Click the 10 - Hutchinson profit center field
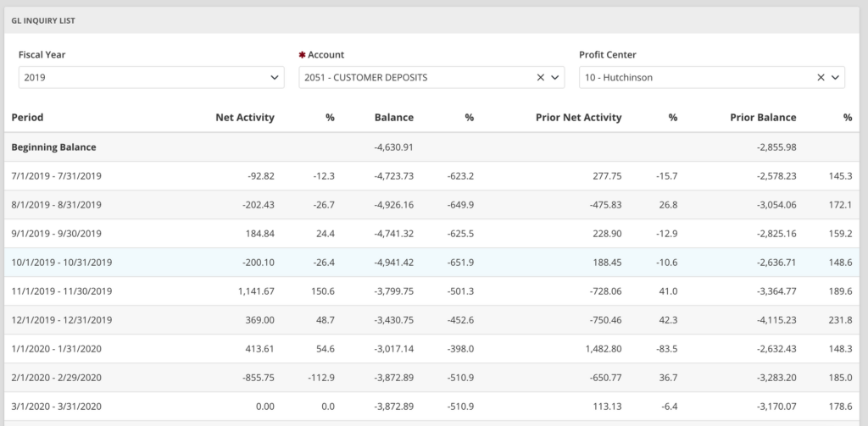 click(695, 77)
